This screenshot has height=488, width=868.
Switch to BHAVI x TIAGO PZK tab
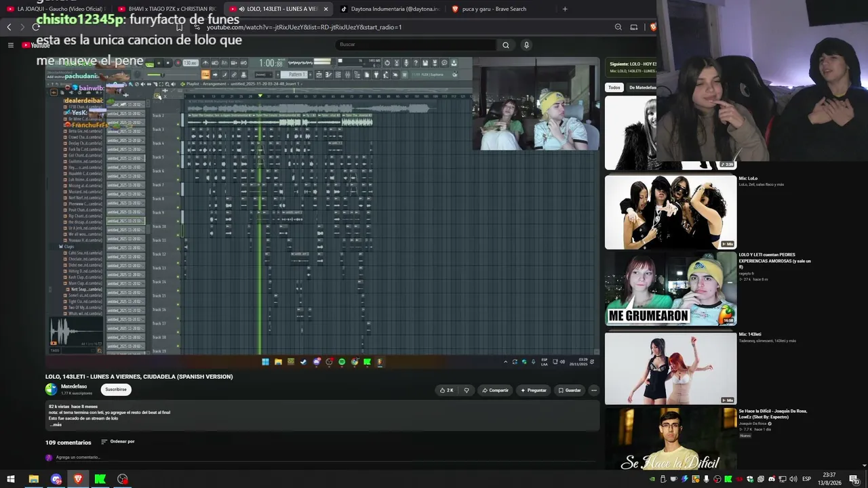[x=167, y=9]
